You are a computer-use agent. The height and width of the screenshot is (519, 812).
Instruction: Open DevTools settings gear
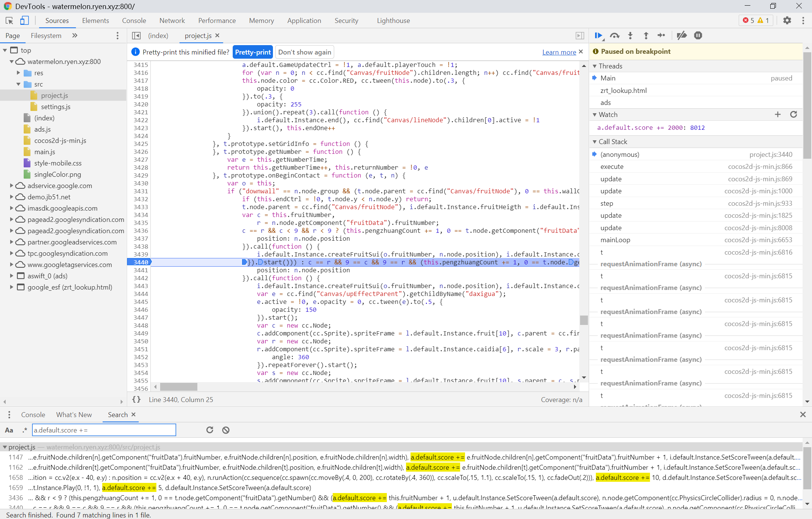(x=787, y=20)
